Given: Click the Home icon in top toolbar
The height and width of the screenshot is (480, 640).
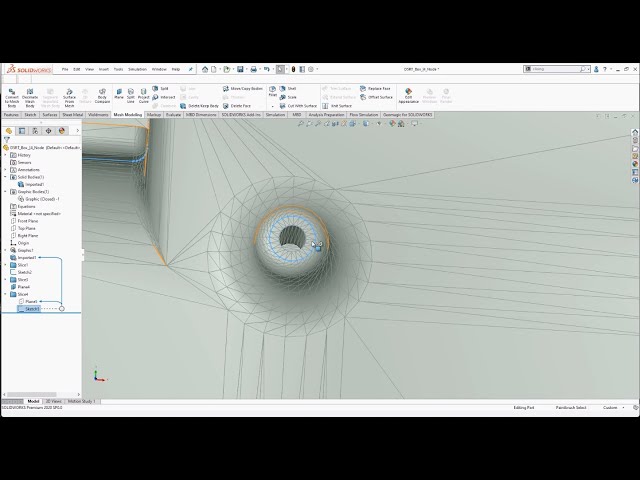Looking at the screenshot, I should pyautogui.click(x=205, y=69).
